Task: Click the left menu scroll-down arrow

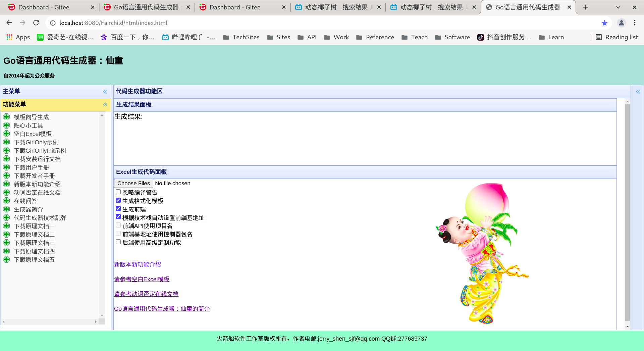Action: [x=102, y=315]
